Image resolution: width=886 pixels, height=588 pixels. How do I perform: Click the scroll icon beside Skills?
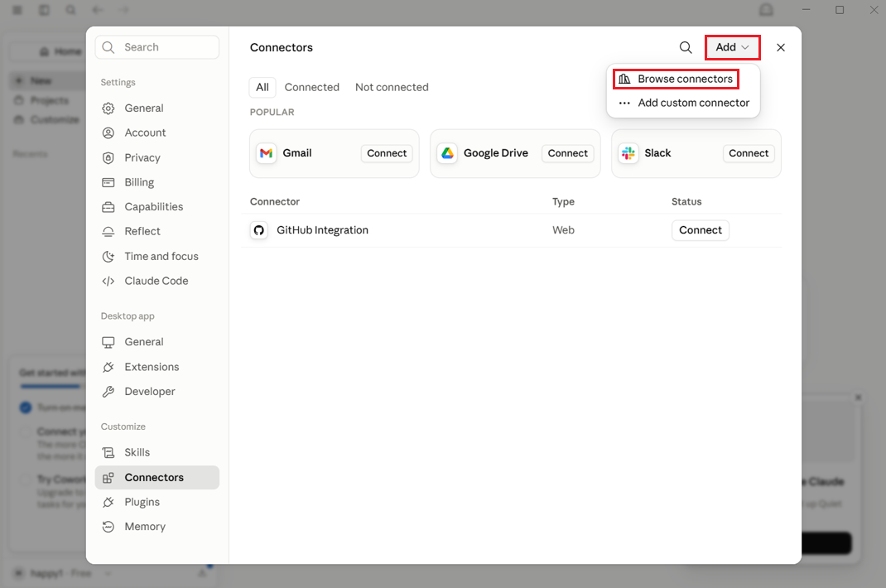click(x=108, y=452)
